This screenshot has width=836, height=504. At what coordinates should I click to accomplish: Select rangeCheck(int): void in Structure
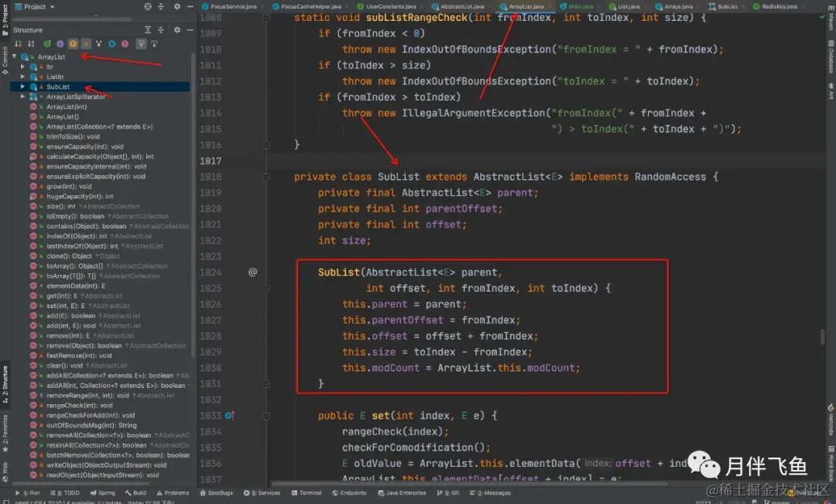(80, 406)
